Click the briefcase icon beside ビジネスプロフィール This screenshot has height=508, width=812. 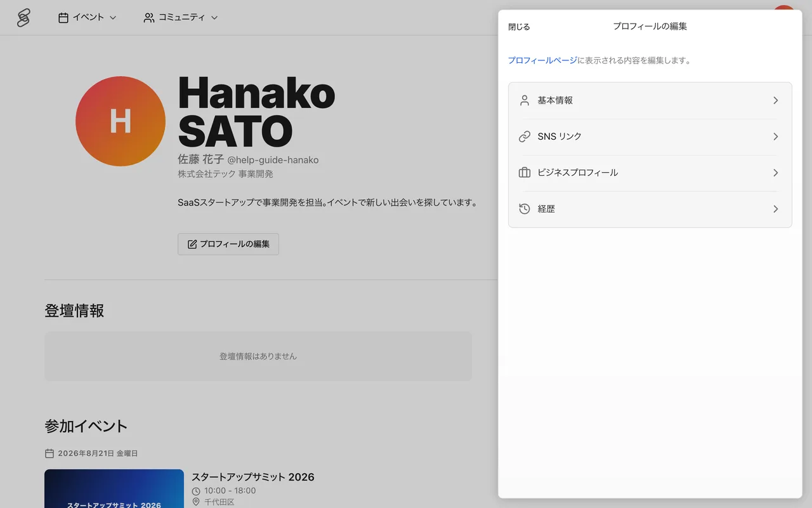[x=525, y=173]
